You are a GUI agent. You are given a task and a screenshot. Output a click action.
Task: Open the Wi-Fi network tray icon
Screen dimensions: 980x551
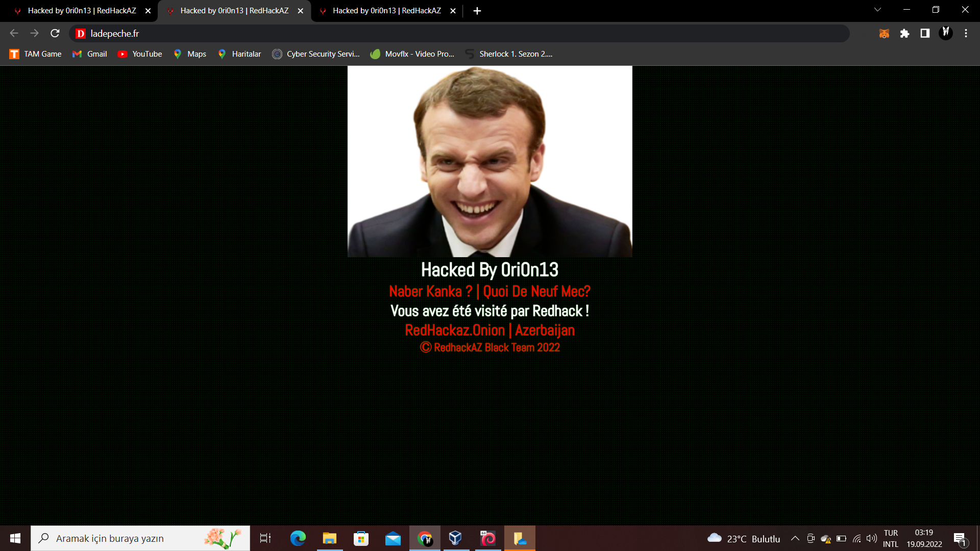pos(857,538)
